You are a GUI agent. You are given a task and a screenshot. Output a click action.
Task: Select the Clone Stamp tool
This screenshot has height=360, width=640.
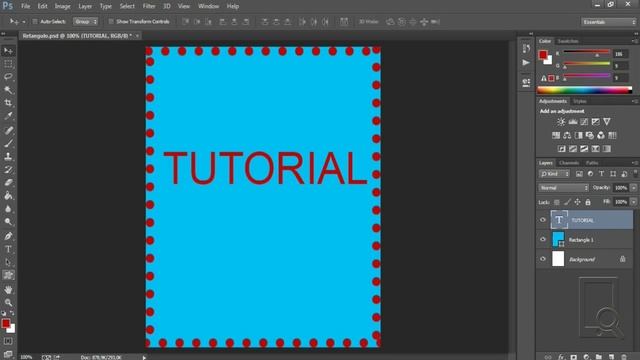pyautogui.click(x=8, y=156)
